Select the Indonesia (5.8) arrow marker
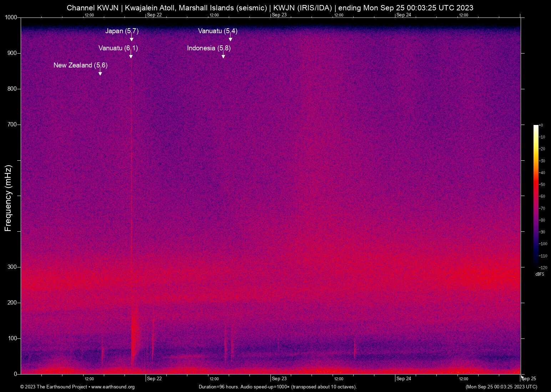 click(x=223, y=55)
